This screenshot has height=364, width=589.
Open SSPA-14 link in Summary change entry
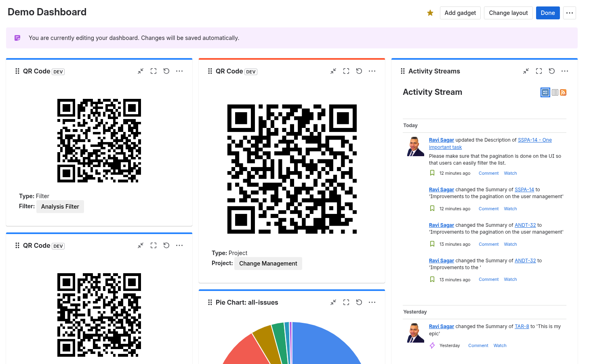pyautogui.click(x=524, y=190)
